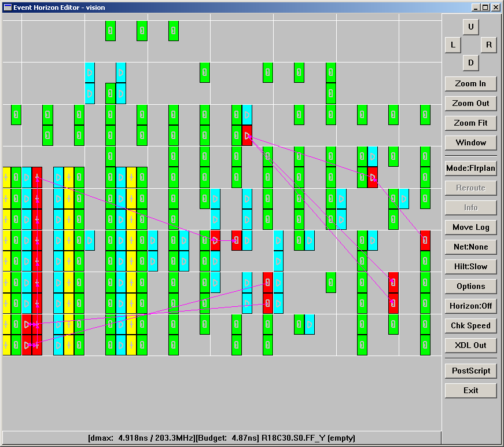Select the status bar timing readout text

click(222, 438)
